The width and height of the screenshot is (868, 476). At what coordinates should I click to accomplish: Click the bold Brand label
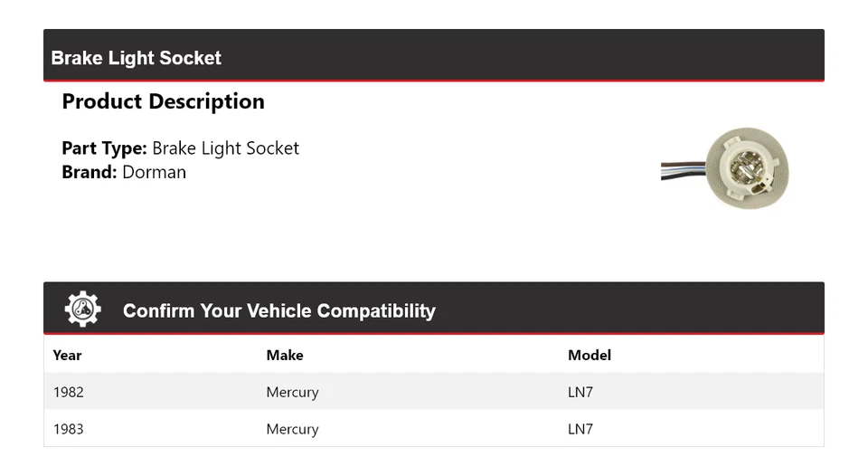tap(90, 172)
